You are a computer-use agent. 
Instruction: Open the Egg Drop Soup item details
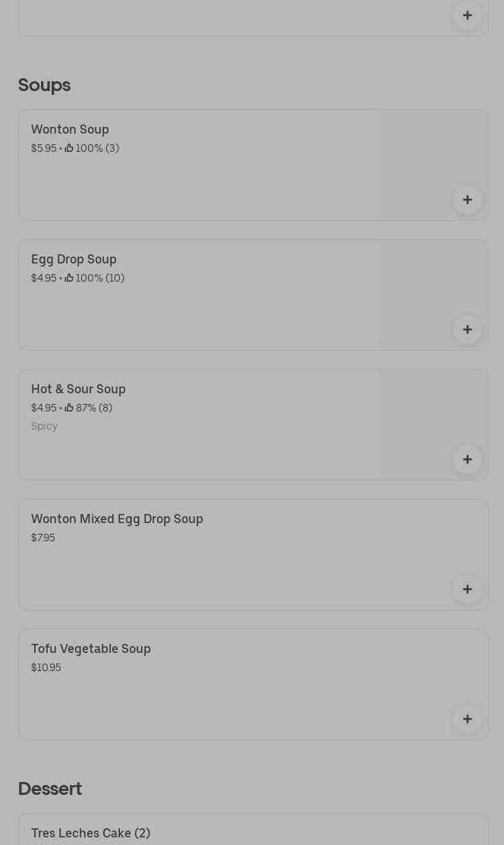(x=74, y=260)
